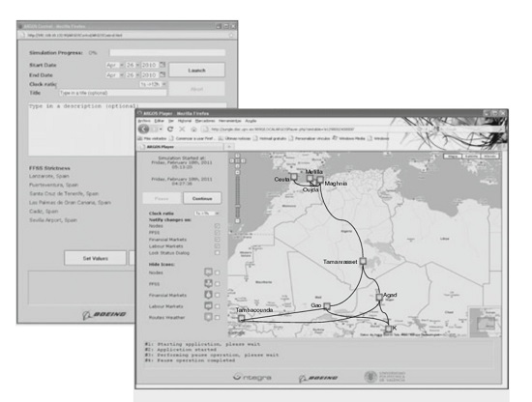Click the Agad node marker on the map

point(379,298)
